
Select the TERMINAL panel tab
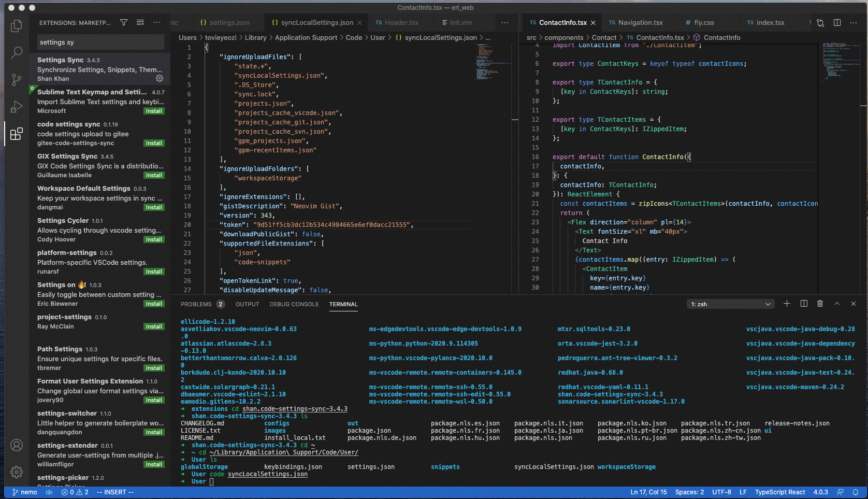click(x=343, y=304)
